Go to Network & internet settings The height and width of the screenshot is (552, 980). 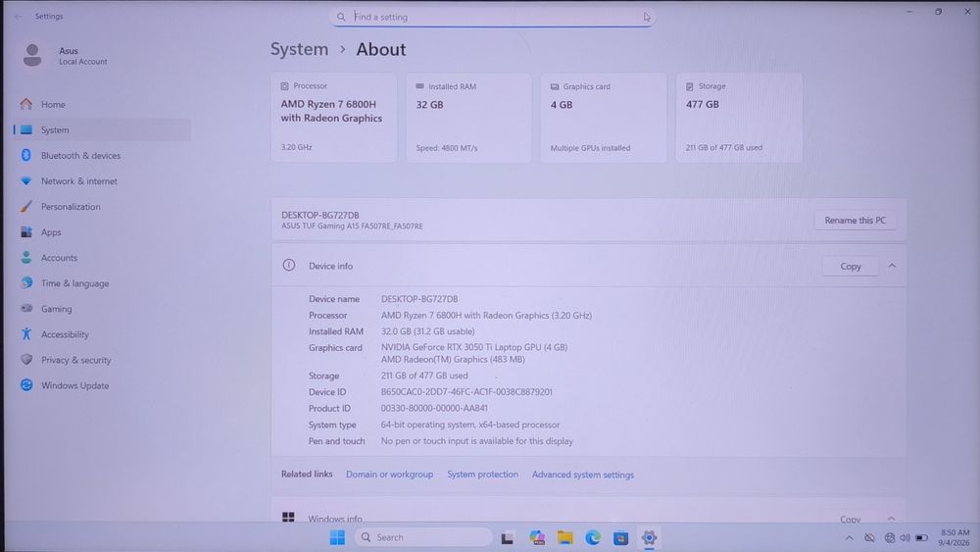(78, 181)
